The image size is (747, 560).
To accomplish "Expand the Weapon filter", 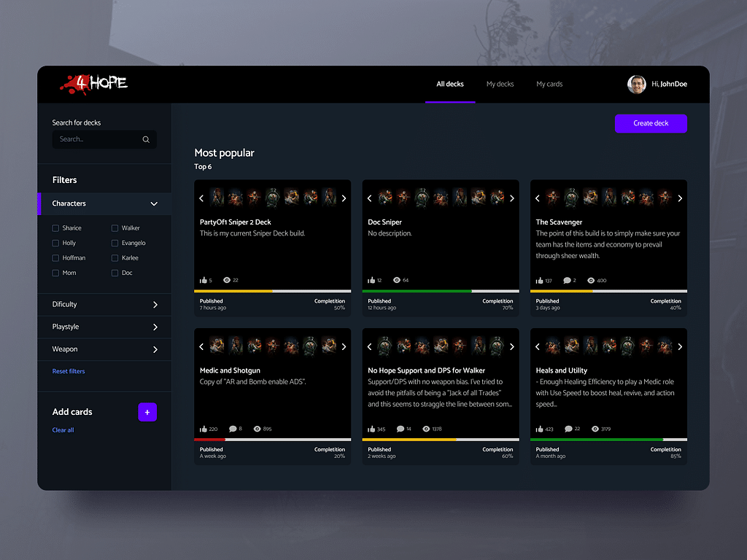I will pyautogui.click(x=155, y=349).
